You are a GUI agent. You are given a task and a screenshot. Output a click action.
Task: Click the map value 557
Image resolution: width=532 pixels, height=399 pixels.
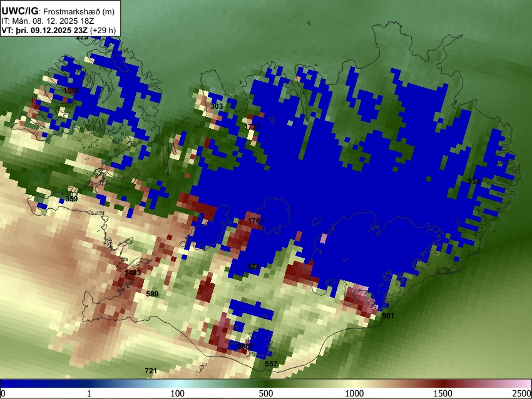271,364
